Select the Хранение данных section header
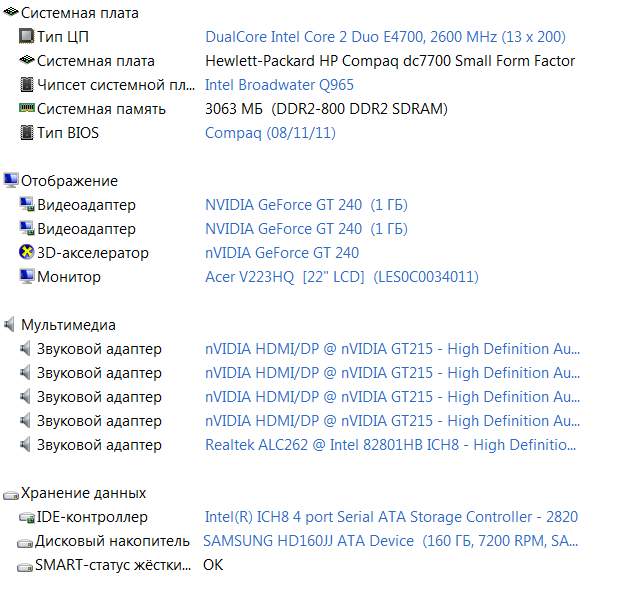618x603 pixels. [83, 493]
